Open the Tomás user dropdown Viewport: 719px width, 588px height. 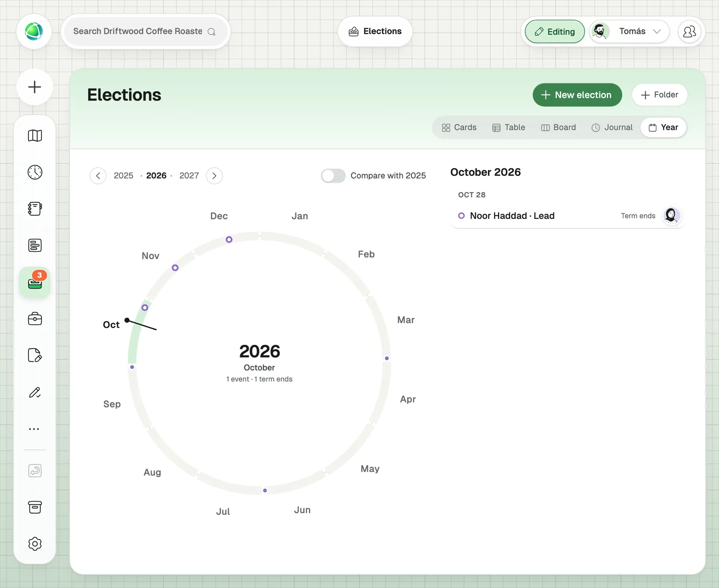[629, 32]
